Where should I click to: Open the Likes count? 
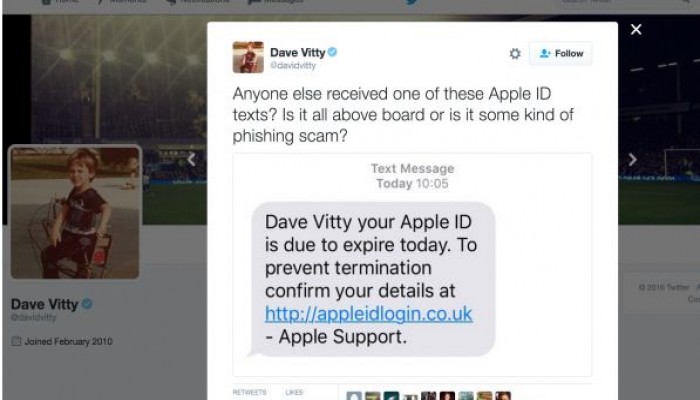[x=294, y=392]
